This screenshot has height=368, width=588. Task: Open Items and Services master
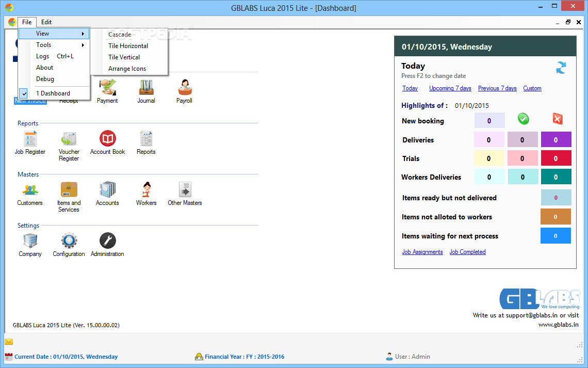point(69,189)
